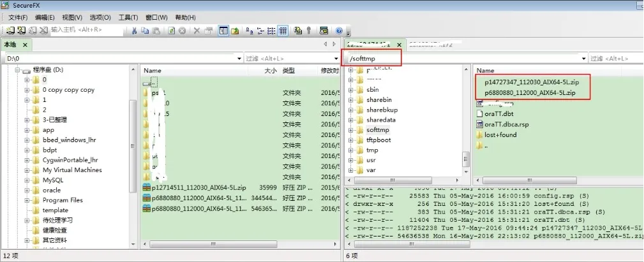Click the Quick Connect toolbar icon
The width and height of the screenshot is (644, 262).
22,30
